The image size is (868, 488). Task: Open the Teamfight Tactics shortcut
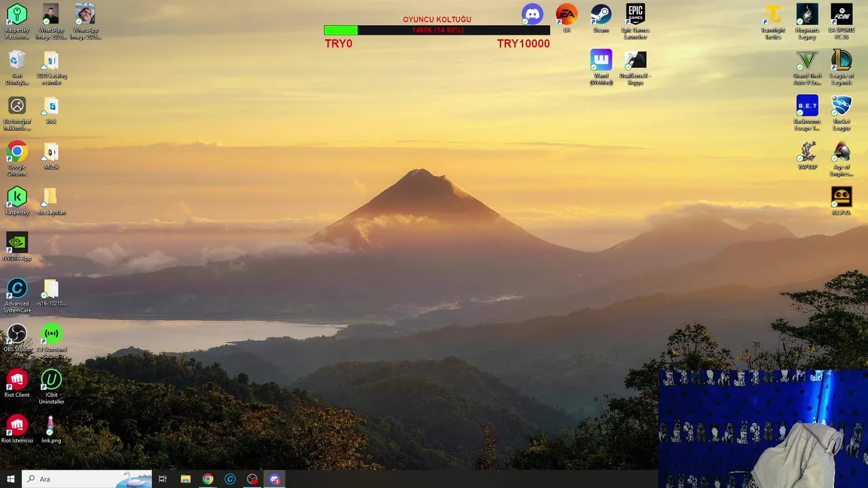(x=772, y=21)
